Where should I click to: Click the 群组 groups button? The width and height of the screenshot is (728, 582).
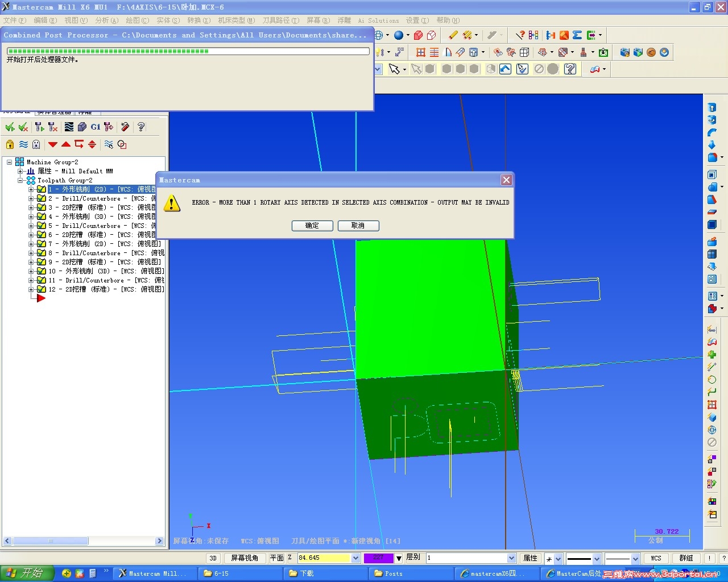[686, 558]
